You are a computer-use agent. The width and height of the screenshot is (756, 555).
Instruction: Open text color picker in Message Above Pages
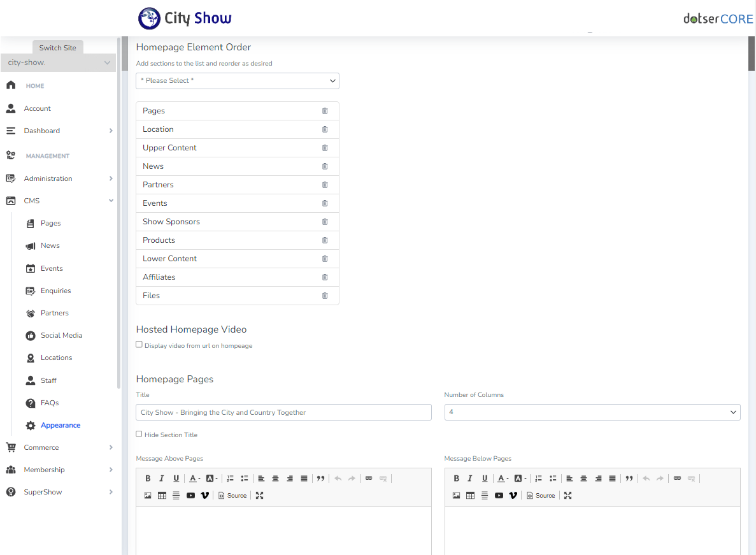point(194,479)
